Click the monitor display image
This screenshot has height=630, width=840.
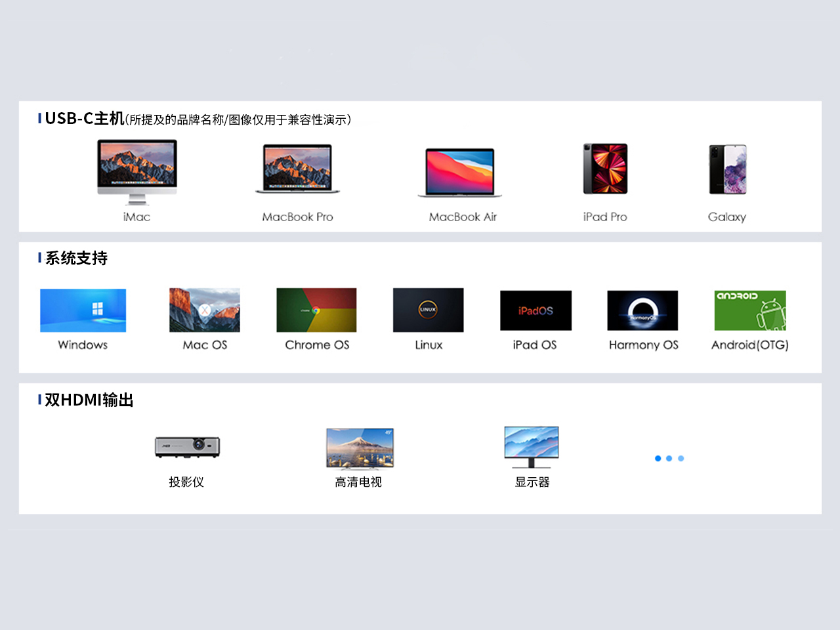[x=532, y=446]
